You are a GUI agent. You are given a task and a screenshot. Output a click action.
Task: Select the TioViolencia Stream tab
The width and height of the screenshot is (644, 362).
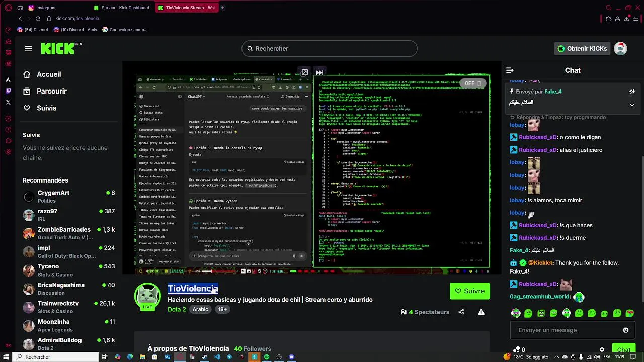click(186, 8)
